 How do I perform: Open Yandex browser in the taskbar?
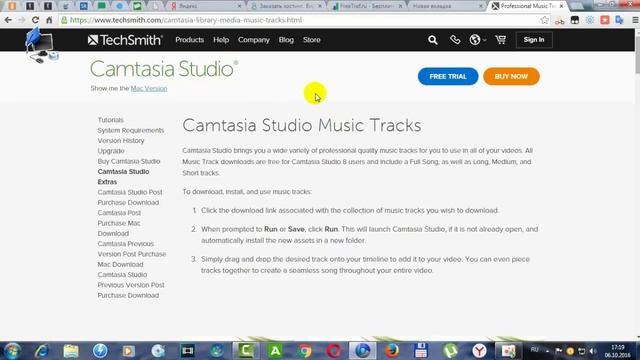pos(480,351)
